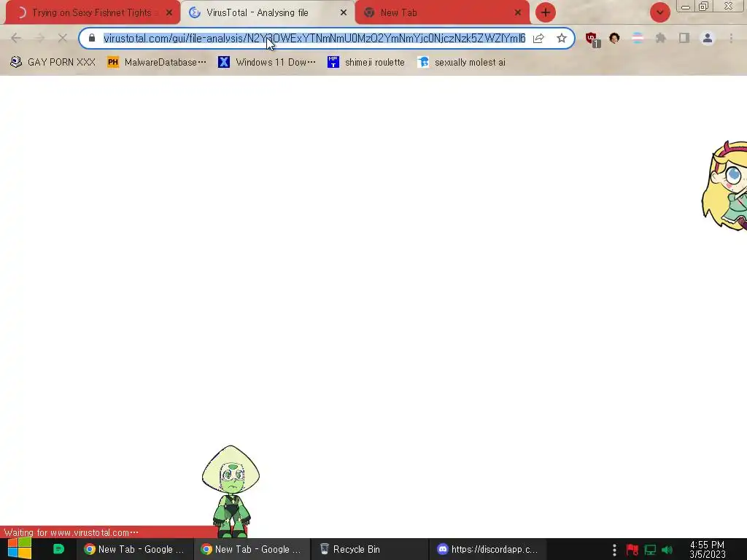Viewport: 747px width, 560px height.
Task: Switch to the Trying on Sexy Fishnet Tights tab
Action: 93,13
